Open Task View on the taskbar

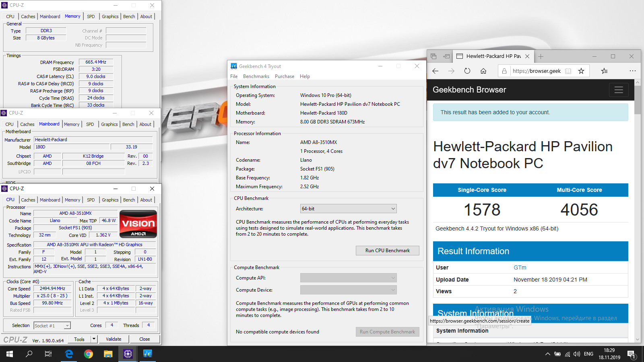click(48, 354)
